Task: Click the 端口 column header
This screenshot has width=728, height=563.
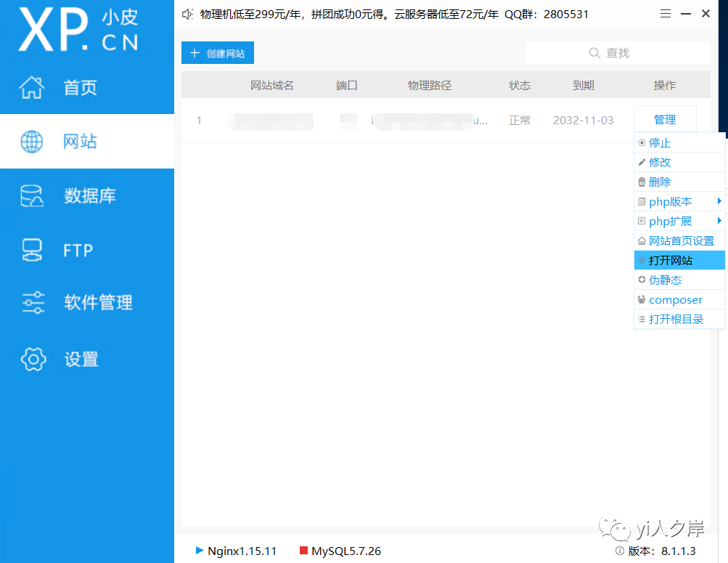Action: tap(346, 86)
